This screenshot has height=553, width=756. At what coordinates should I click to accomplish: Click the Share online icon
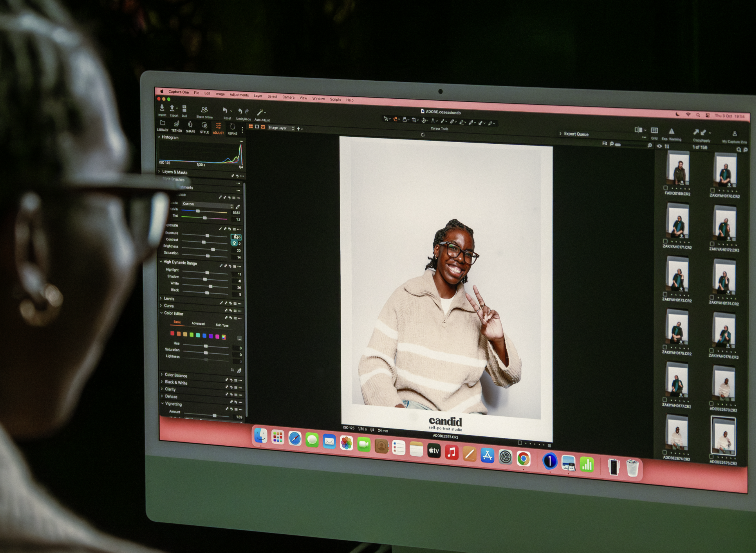[204, 110]
